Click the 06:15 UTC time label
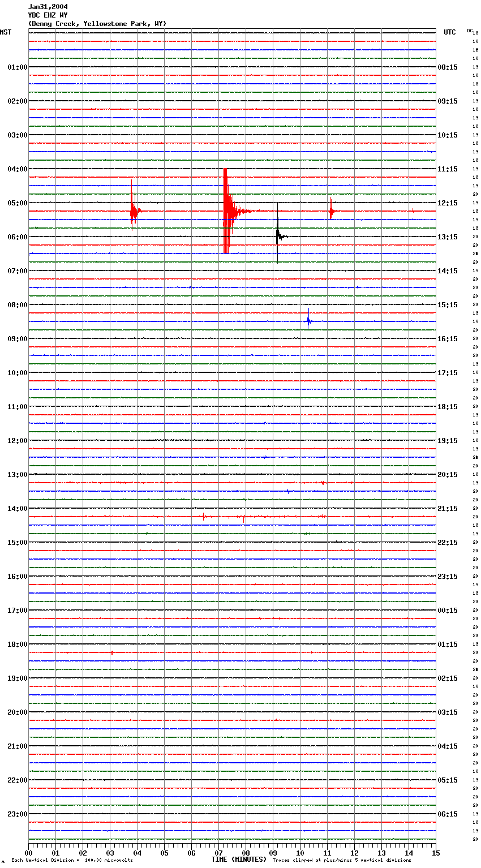 448,814
